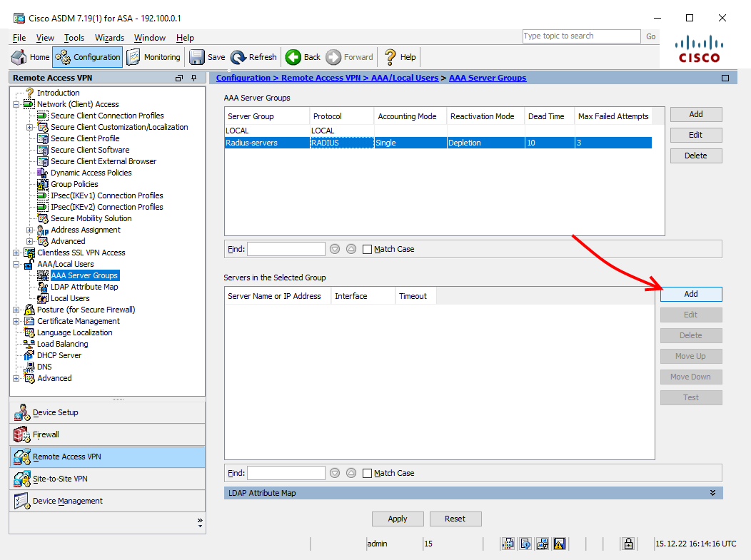This screenshot has height=560, width=751.
Task: Expand the Certificate Management tree node
Action: (x=16, y=321)
